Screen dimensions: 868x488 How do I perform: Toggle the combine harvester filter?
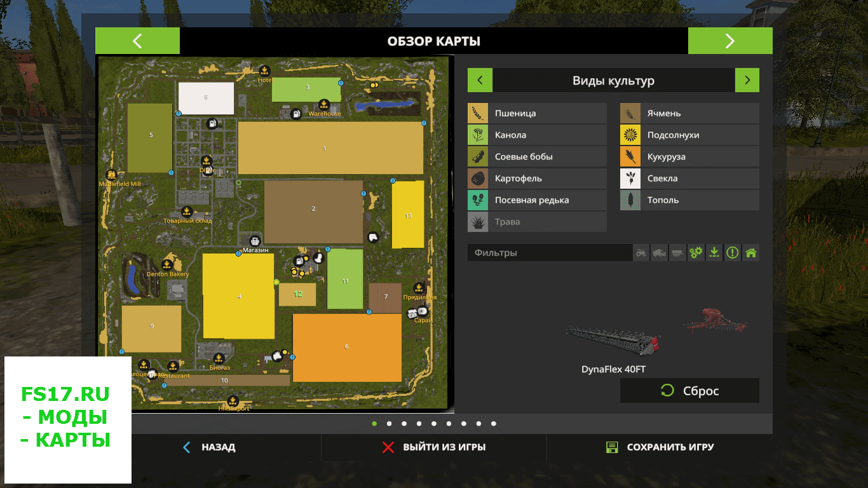660,253
